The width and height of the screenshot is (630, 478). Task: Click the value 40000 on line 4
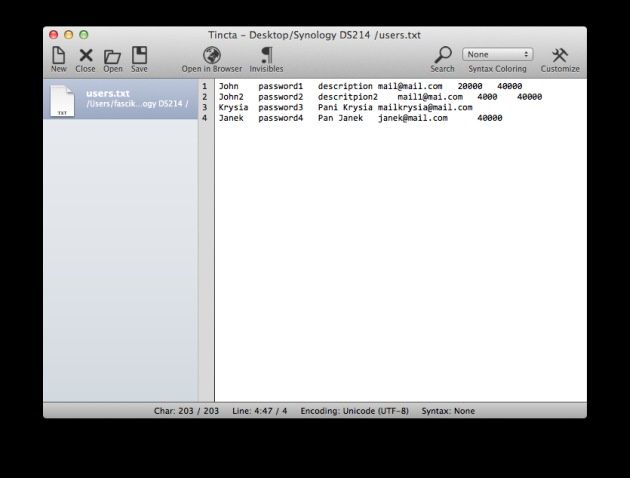(x=489, y=118)
